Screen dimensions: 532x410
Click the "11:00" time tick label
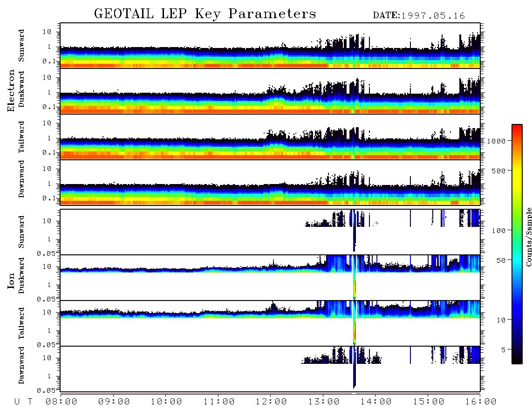(x=219, y=402)
